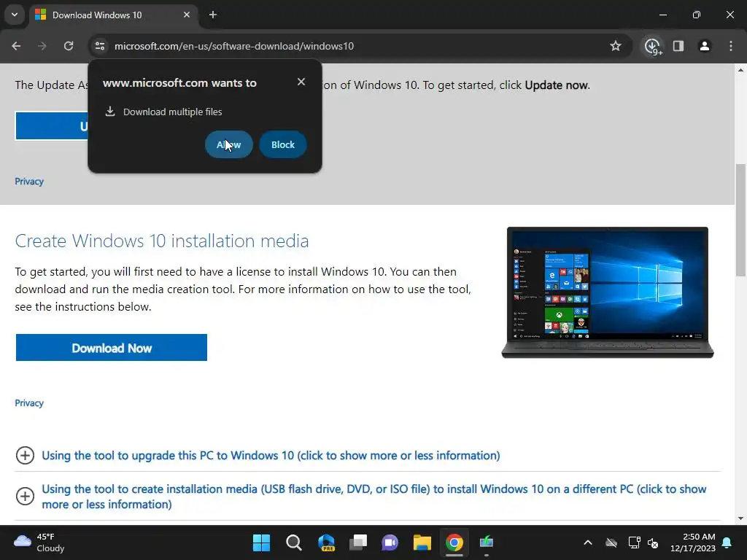
Task: Open site information icon in address bar
Action: pos(99,46)
